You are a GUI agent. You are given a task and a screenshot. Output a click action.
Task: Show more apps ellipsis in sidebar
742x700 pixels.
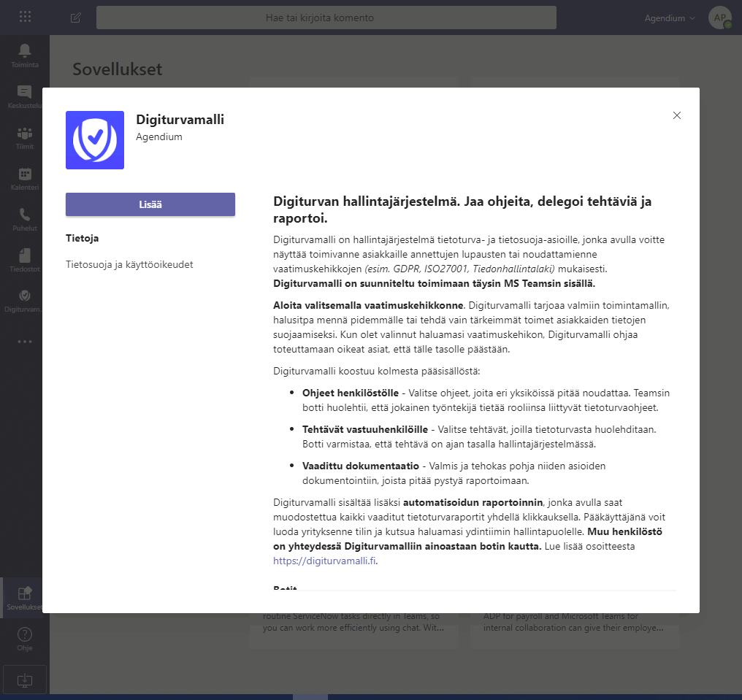(25, 342)
